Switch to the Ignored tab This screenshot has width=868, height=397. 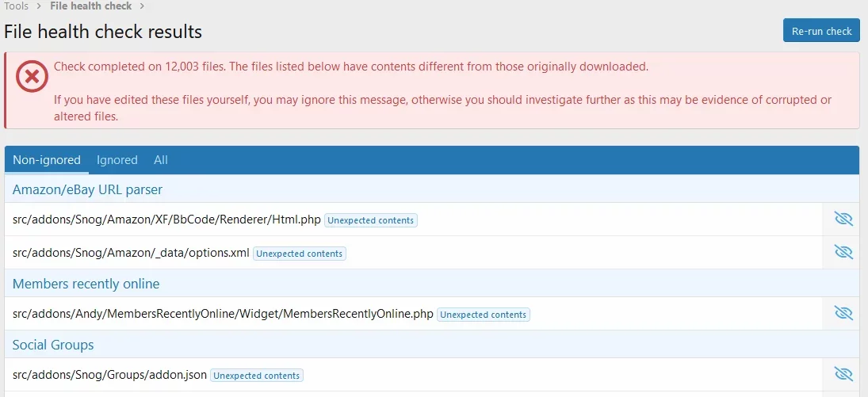click(x=117, y=160)
